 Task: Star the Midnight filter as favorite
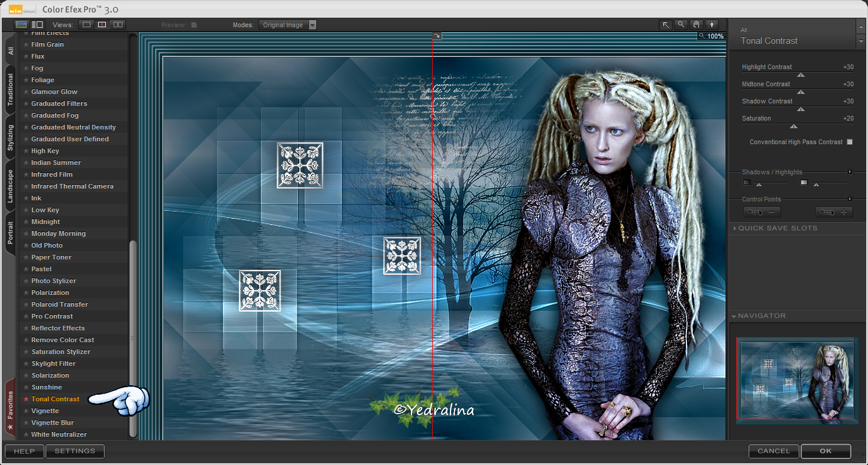click(x=26, y=222)
